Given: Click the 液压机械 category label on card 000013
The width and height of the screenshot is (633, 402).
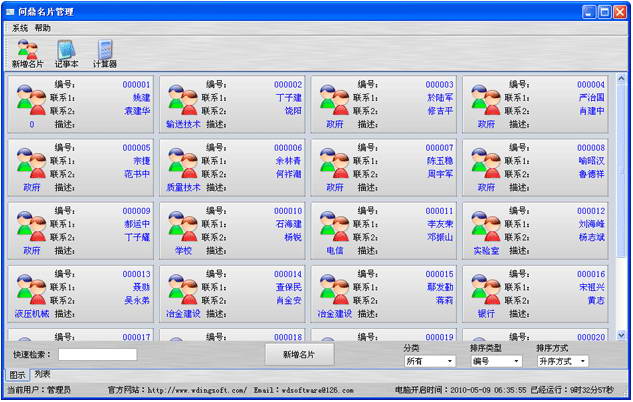Looking at the screenshot, I should [32, 314].
